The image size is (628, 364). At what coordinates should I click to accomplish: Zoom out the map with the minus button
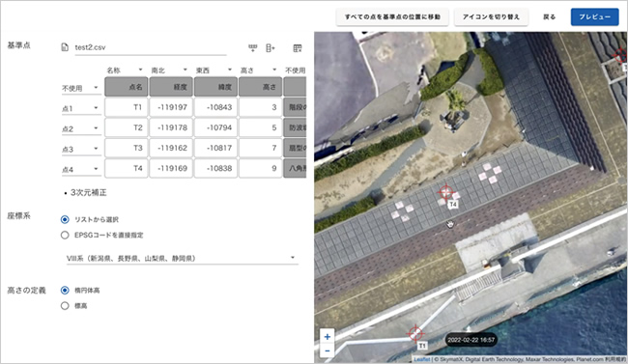pos(328,350)
